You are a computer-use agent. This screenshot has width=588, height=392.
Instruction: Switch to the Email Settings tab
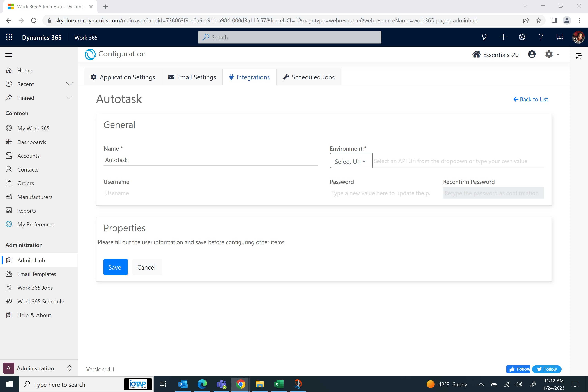coord(192,77)
